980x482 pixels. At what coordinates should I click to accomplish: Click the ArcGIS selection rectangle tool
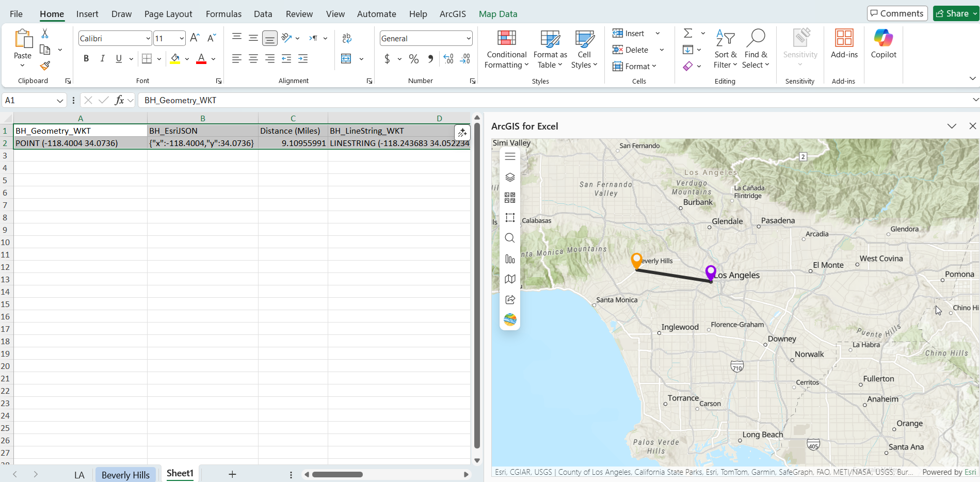click(510, 218)
